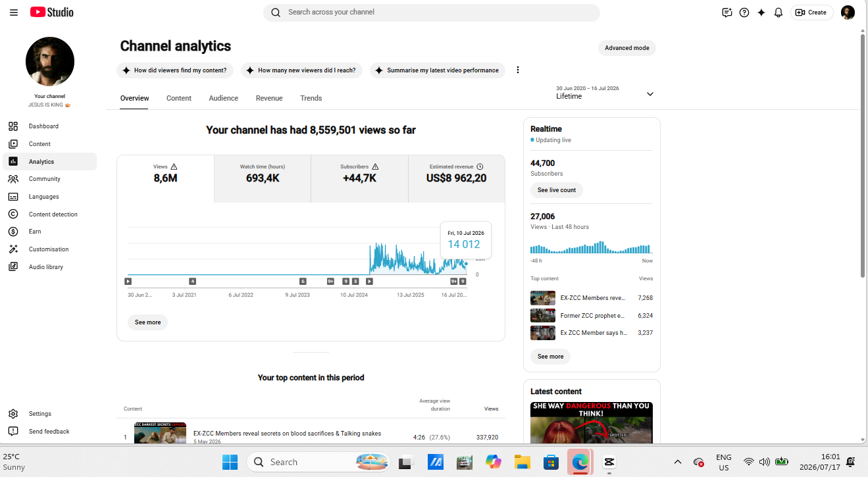Click the Microsoft Edge taskbar icon
The width and height of the screenshot is (868, 477).
click(580, 463)
